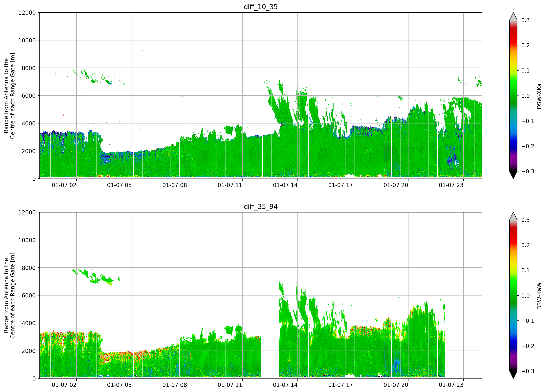Select time label 01-07 20 under diff_35_94

click(396, 385)
